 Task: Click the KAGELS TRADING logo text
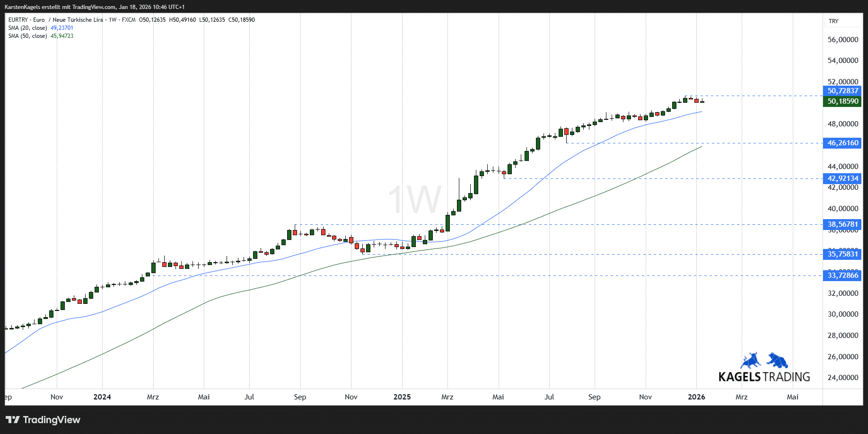coord(764,377)
